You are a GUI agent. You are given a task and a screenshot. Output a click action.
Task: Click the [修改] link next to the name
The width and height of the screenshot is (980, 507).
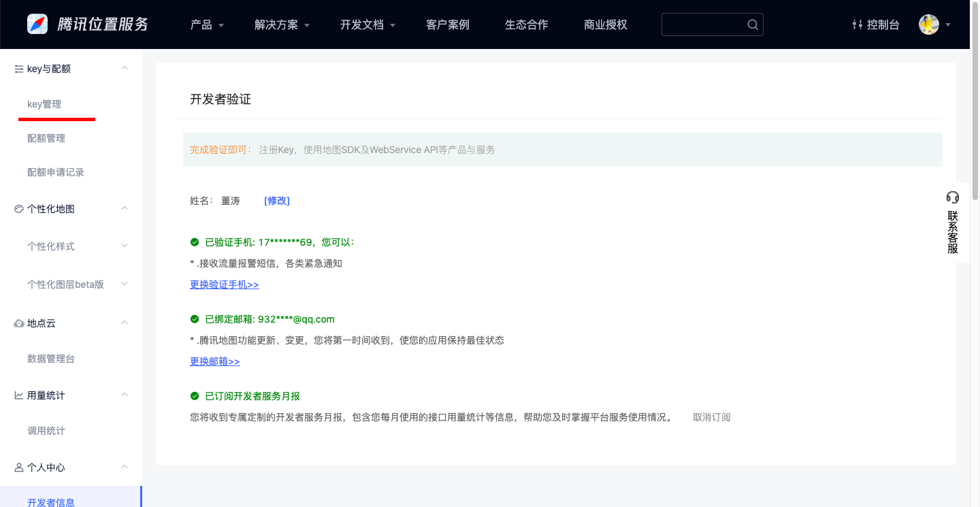tap(277, 201)
